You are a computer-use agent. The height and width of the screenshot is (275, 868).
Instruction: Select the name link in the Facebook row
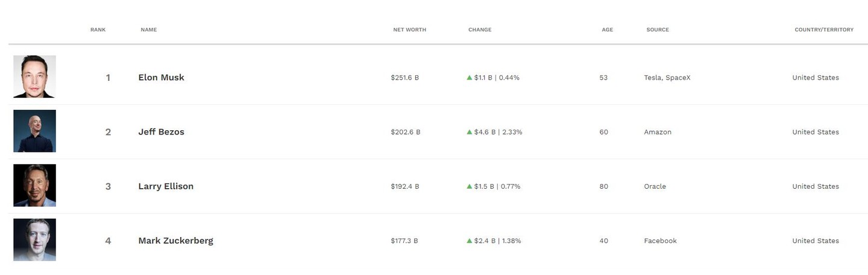[175, 240]
